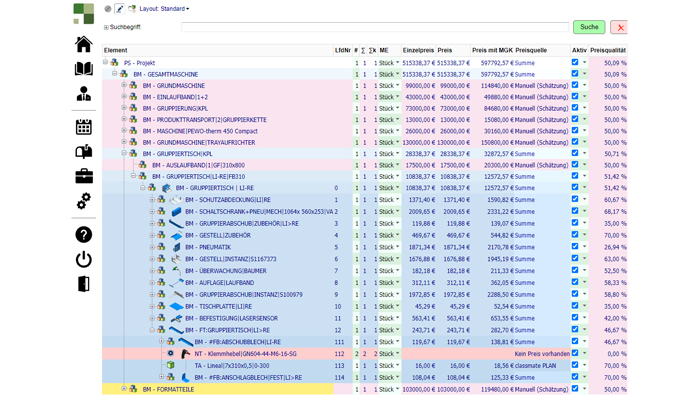This screenshot has height=395, width=695.
Task: Open Aktiv dropdown arrow for PS - Projekt row
Action: click(x=584, y=63)
